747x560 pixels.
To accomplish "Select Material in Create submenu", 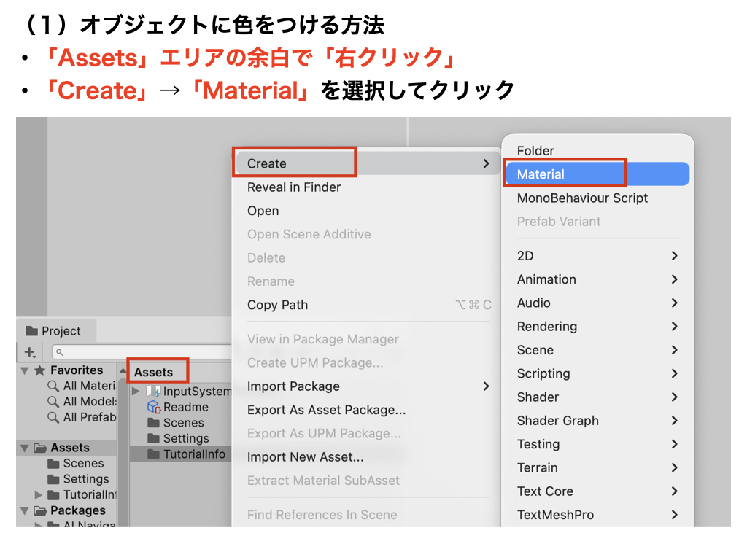I will [541, 174].
